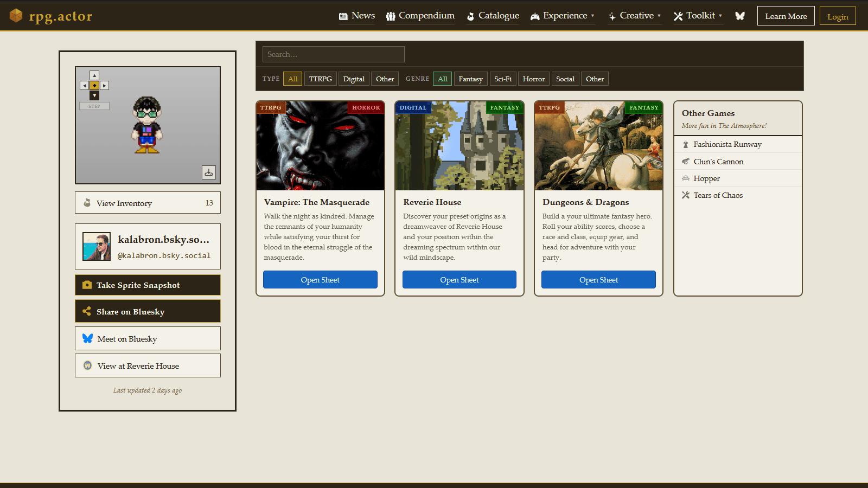Click Take Sprite Snapshot button
Viewport: 868px width, 488px height.
click(x=148, y=285)
